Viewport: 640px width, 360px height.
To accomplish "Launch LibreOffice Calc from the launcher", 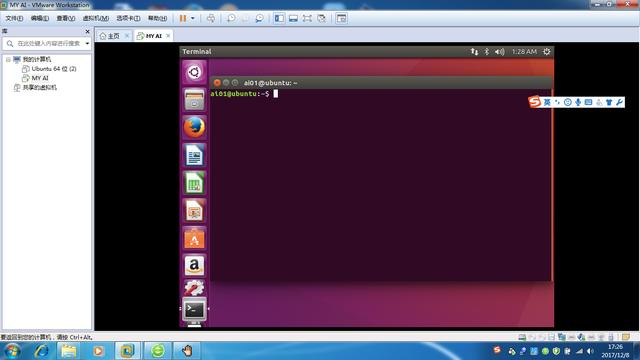I will click(x=194, y=183).
